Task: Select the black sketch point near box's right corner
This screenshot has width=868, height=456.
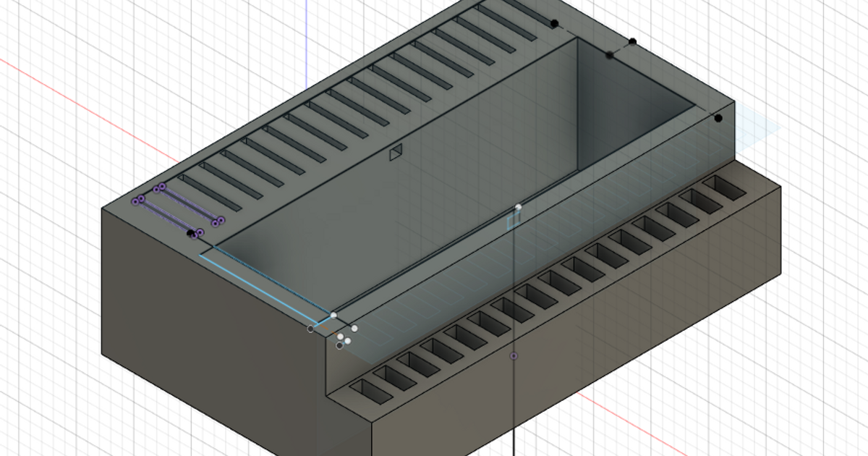Action: (x=718, y=118)
